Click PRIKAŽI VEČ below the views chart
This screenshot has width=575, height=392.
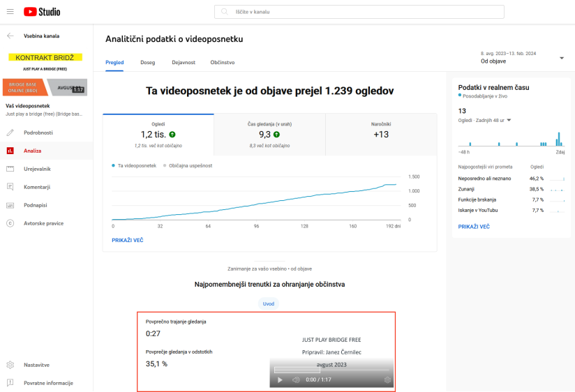coord(127,240)
